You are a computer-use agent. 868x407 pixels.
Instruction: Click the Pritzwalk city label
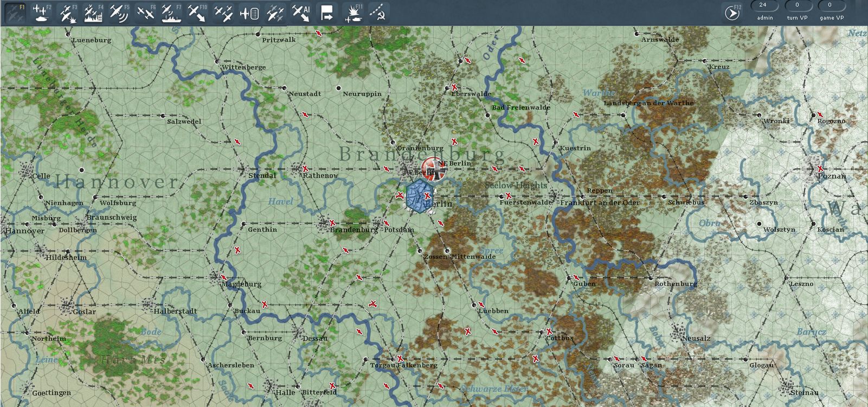click(279, 40)
